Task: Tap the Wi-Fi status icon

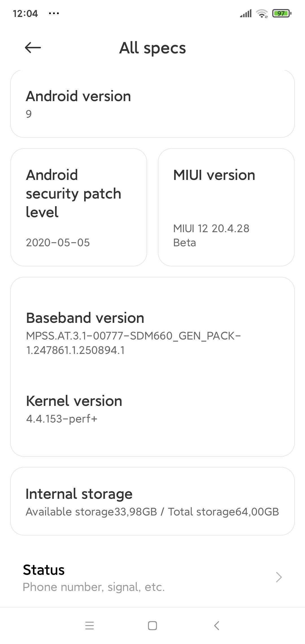Action: coord(262,13)
